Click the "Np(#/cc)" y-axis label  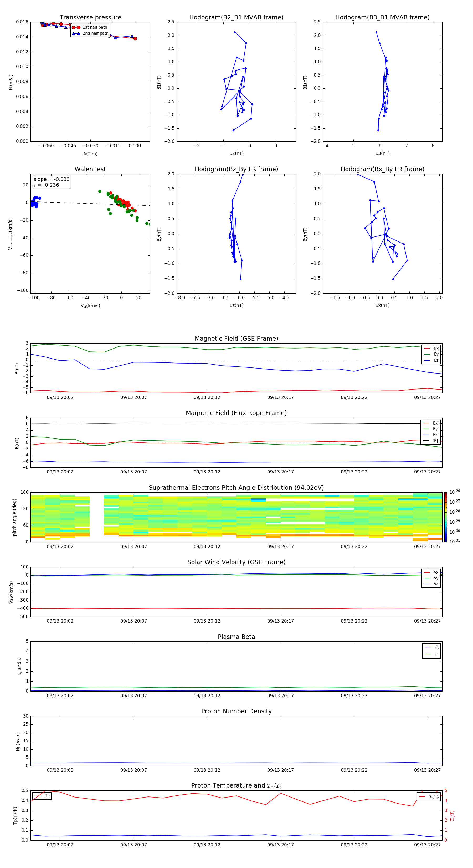(18, 741)
